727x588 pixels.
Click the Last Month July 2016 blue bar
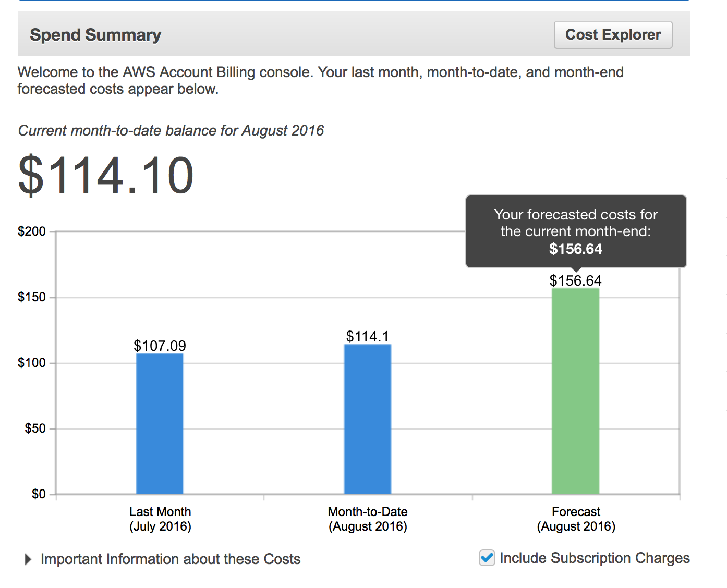click(160, 424)
